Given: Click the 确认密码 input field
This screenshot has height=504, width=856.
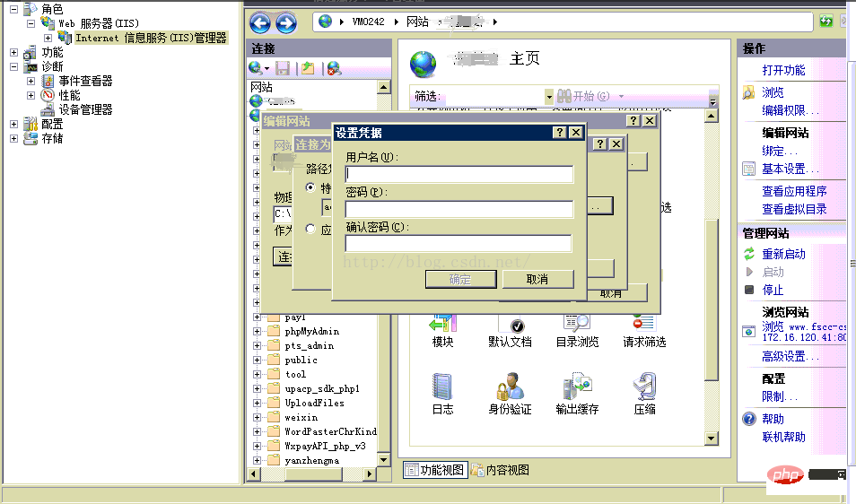Looking at the screenshot, I should pos(459,243).
